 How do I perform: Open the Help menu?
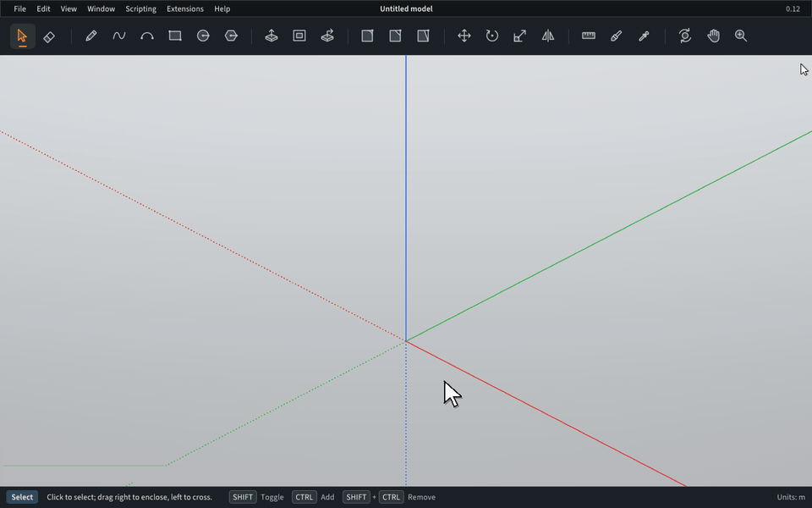[222, 8]
